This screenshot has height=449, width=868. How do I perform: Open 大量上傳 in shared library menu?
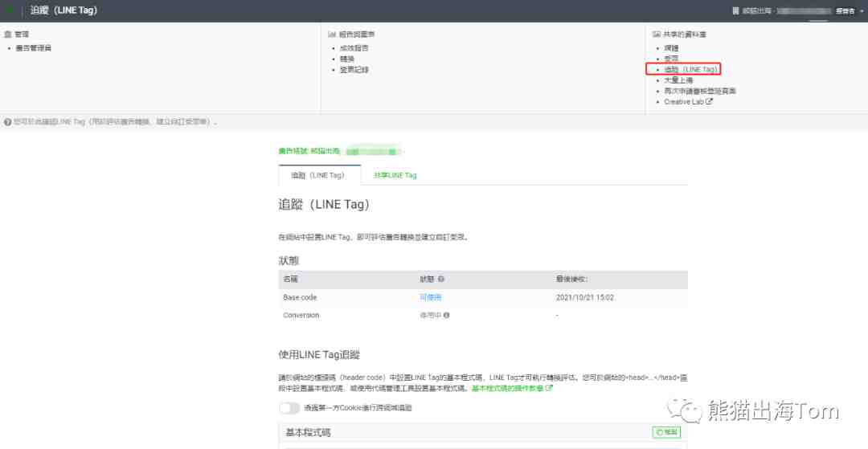[x=678, y=80]
